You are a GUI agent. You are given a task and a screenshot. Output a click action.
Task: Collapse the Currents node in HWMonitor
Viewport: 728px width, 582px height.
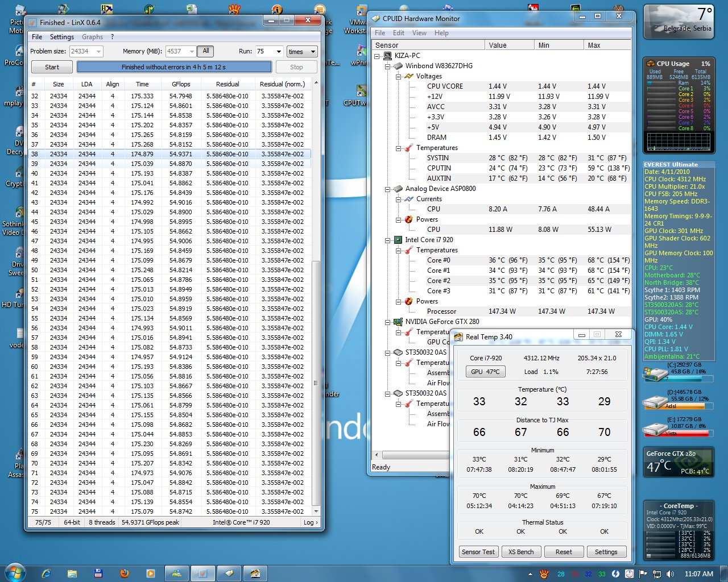coord(399,199)
